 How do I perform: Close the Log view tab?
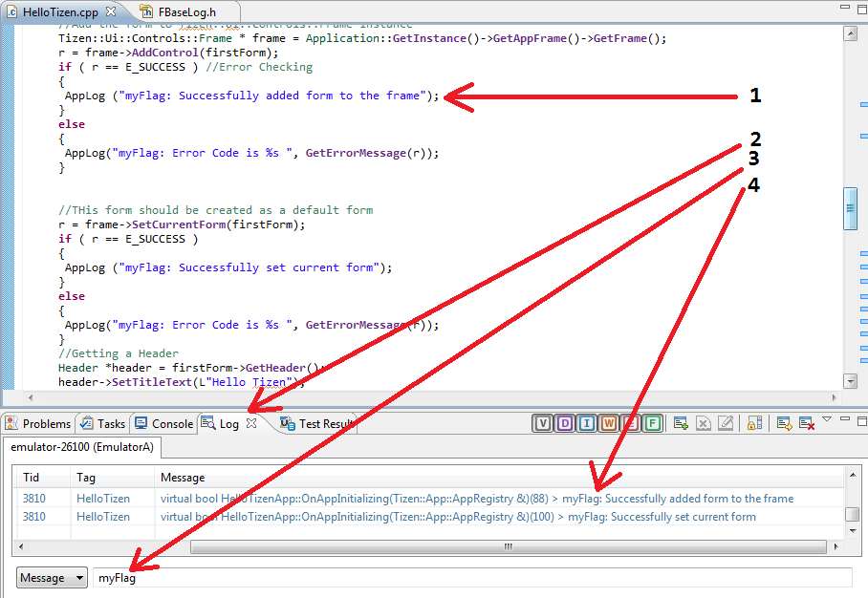point(251,423)
